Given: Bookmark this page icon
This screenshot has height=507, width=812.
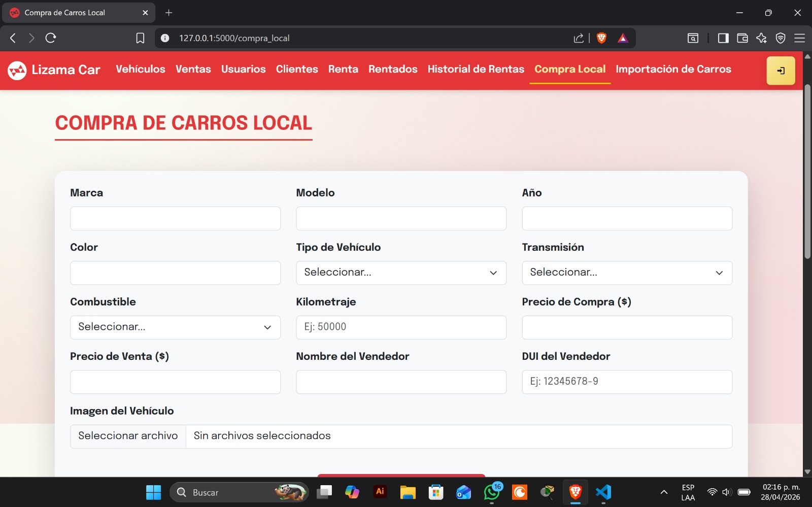Looking at the screenshot, I should tap(141, 38).
